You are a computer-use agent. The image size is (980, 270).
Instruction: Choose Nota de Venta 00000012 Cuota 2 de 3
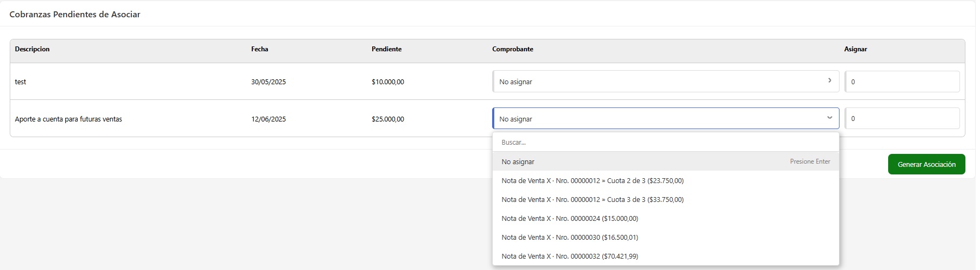(x=592, y=181)
